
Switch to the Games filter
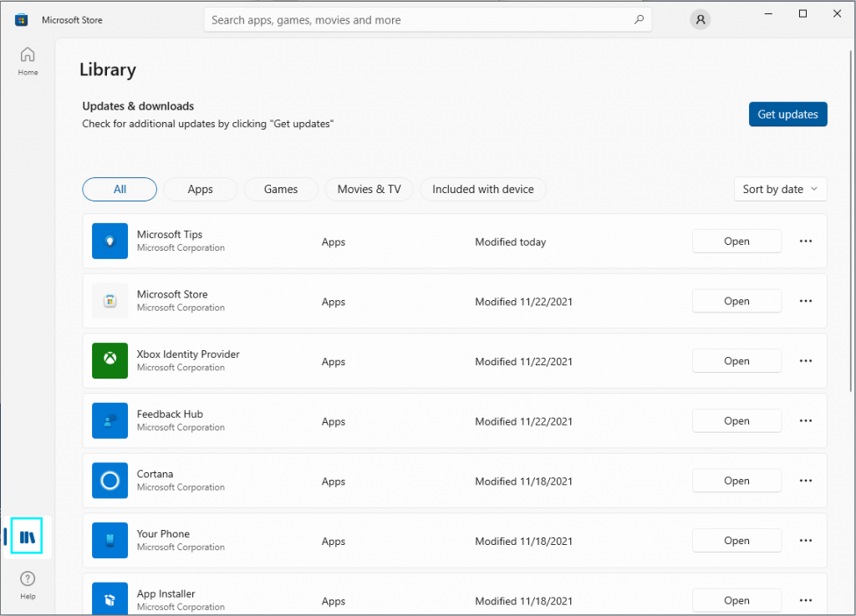(281, 189)
